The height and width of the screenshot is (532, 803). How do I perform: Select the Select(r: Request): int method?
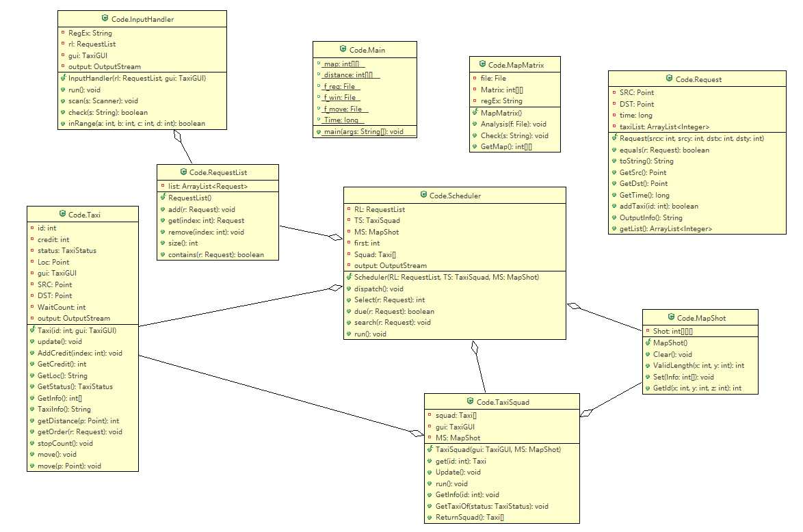point(389,300)
